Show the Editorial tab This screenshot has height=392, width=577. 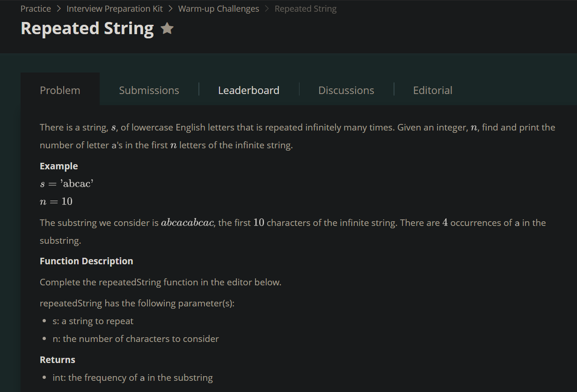(x=433, y=90)
